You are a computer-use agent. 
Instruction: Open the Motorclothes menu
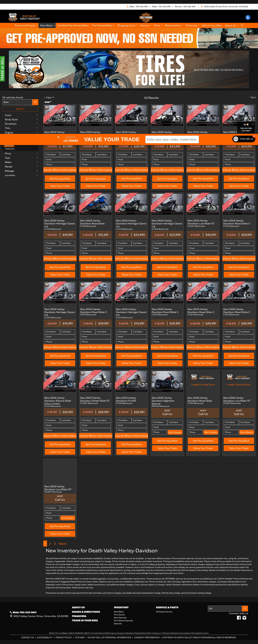[x=174, y=26]
